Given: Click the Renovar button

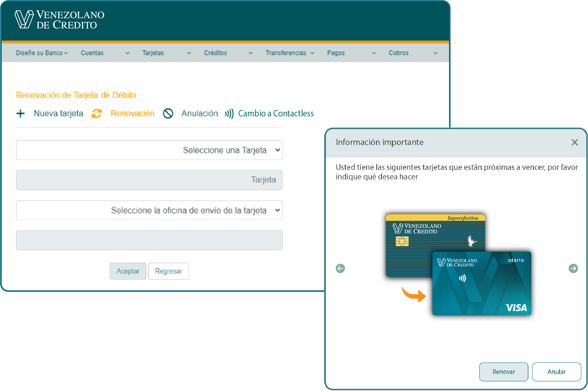Looking at the screenshot, I should [504, 372].
